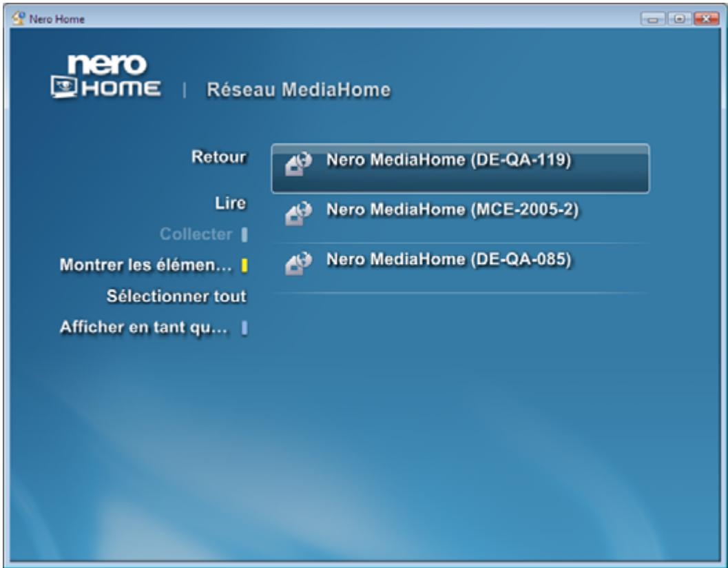Click the Réseau MediaHome heading

coord(298,90)
